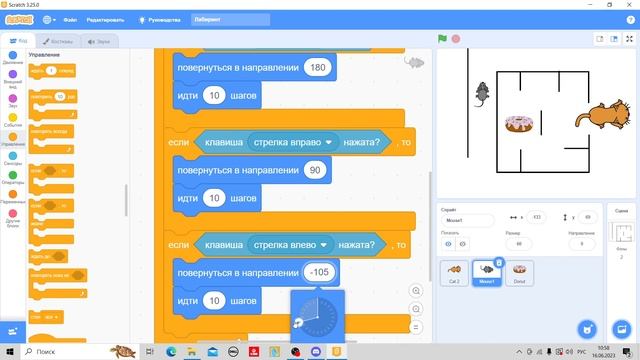Click the direction value 90 field
This screenshot has height=360, width=640.
(315, 170)
